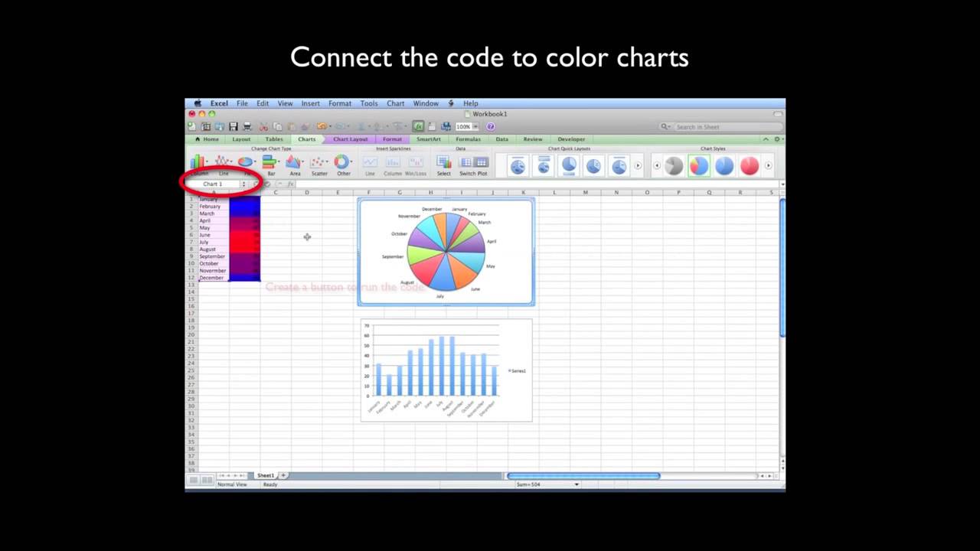Screen dimensions: 980x551
Task: Click the formula builder fx toolbar icon
Action: 418,127
